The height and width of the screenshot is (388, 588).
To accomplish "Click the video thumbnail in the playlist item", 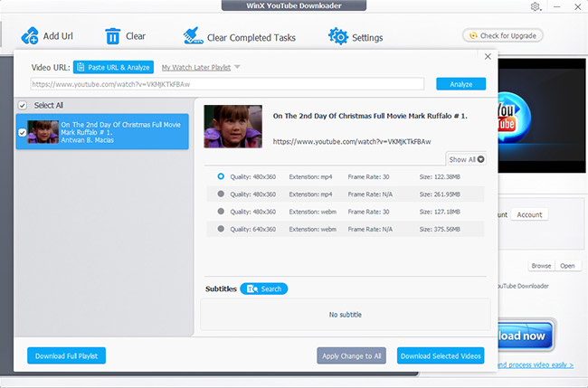I will (43, 132).
